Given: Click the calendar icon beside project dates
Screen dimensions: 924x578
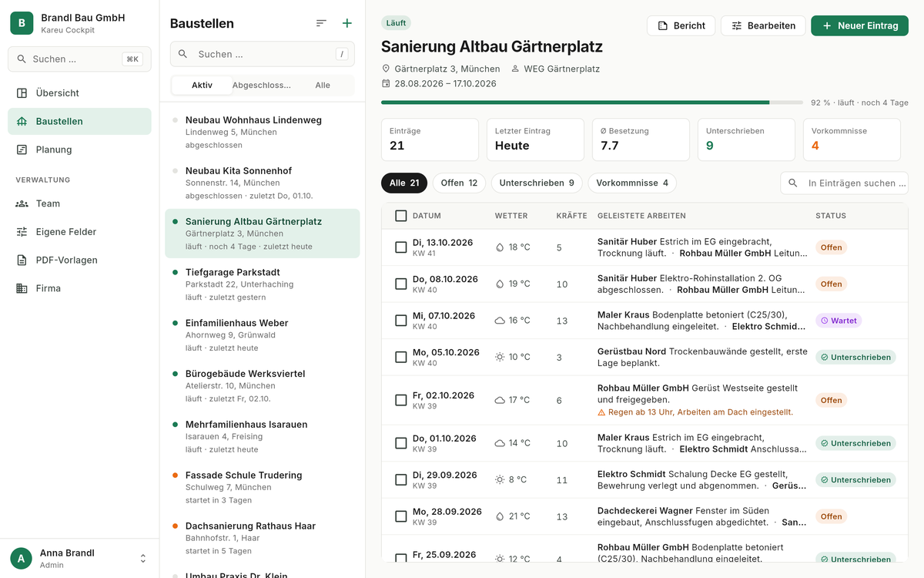Looking at the screenshot, I should [x=386, y=83].
